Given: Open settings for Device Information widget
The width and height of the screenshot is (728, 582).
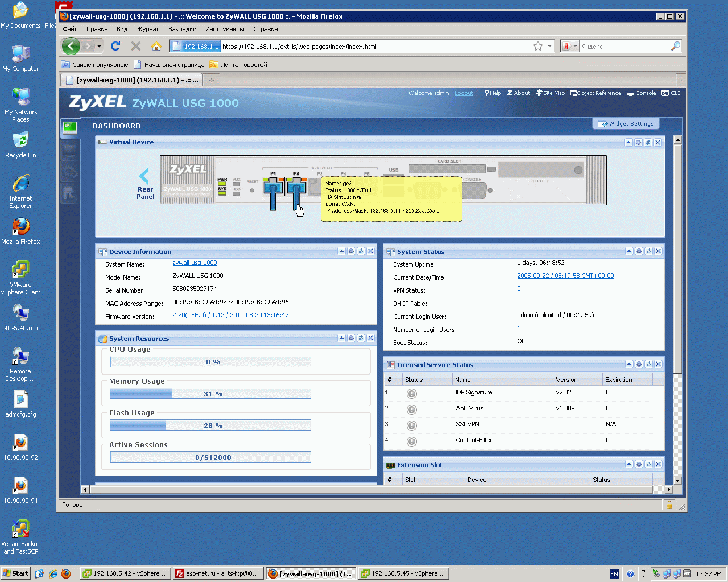Looking at the screenshot, I should (x=351, y=251).
